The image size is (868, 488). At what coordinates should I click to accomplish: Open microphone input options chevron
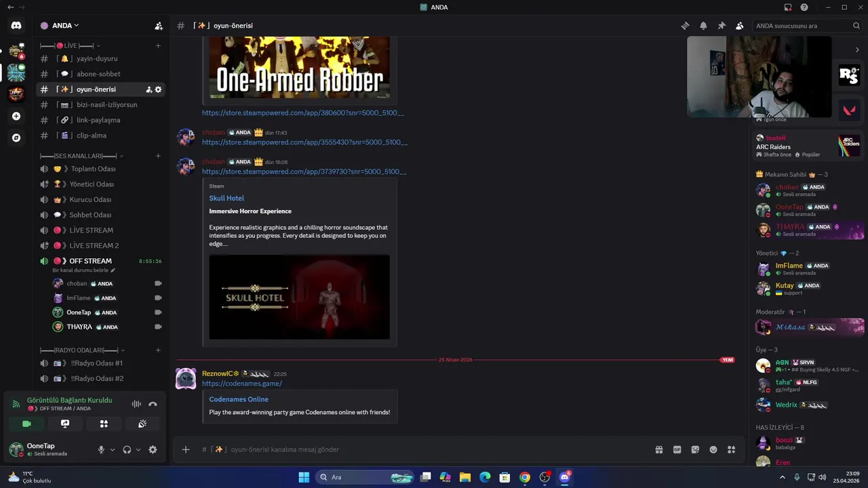click(x=113, y=449)
